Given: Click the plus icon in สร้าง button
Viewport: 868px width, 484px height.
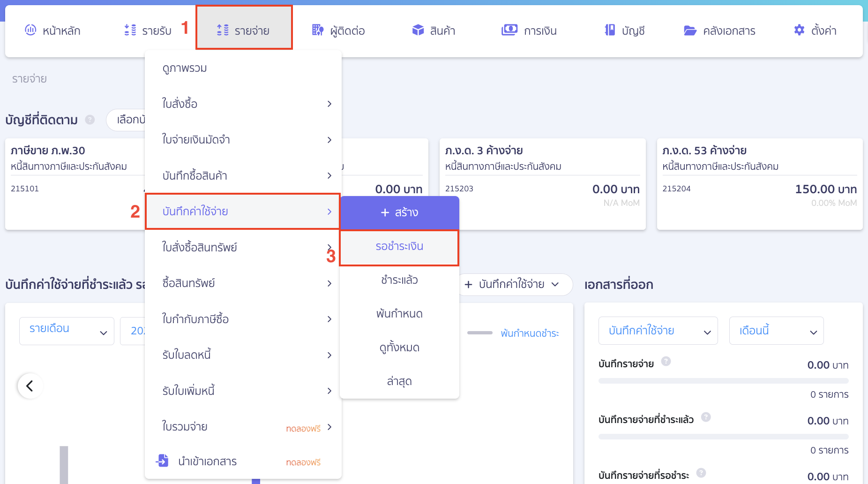Looking at the screenshot, I should [x=385, y=212].
